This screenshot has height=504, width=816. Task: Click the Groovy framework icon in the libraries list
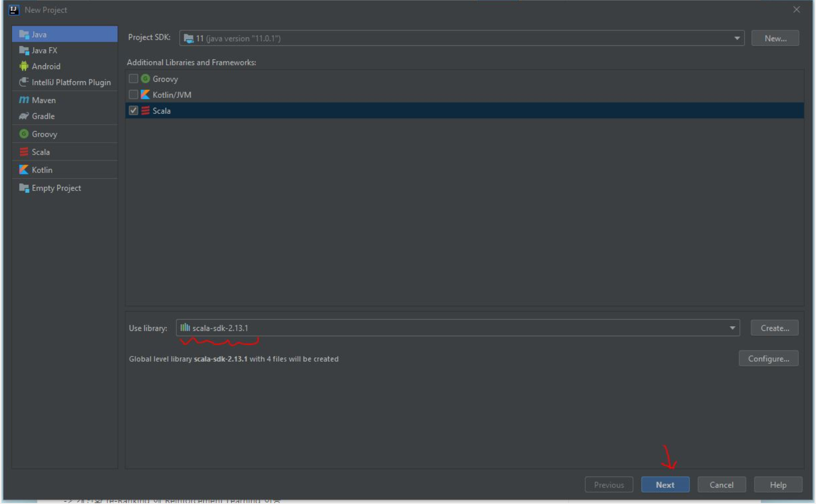pos(145,79)
